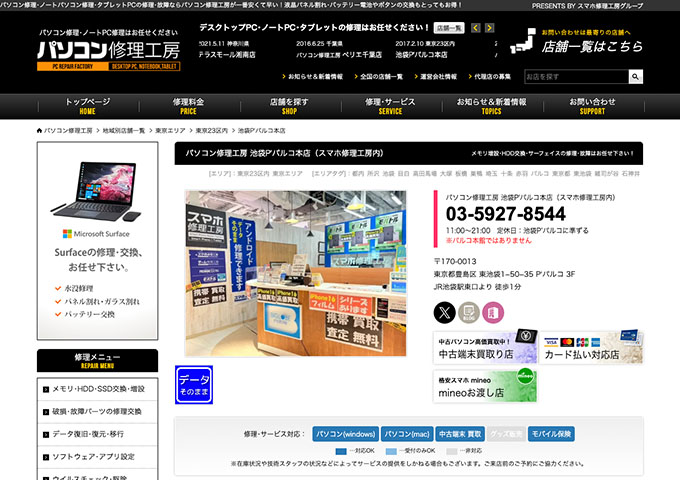Viewport: 680px width, 480px height.
Task: Click the お店を探す search field
Action: [x=575, y=76]
